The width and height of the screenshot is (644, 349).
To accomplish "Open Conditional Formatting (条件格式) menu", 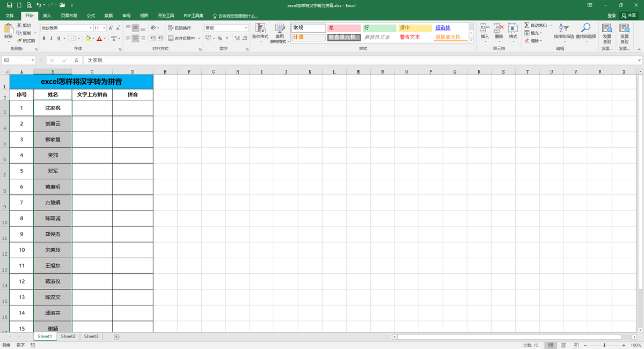I will tap(260, 33).
